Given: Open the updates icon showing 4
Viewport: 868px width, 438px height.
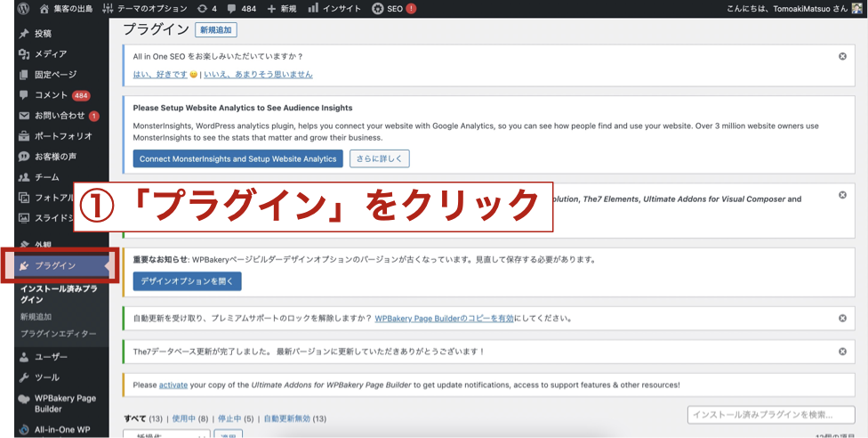Looking at the screenshot, I should coord(207,8).
